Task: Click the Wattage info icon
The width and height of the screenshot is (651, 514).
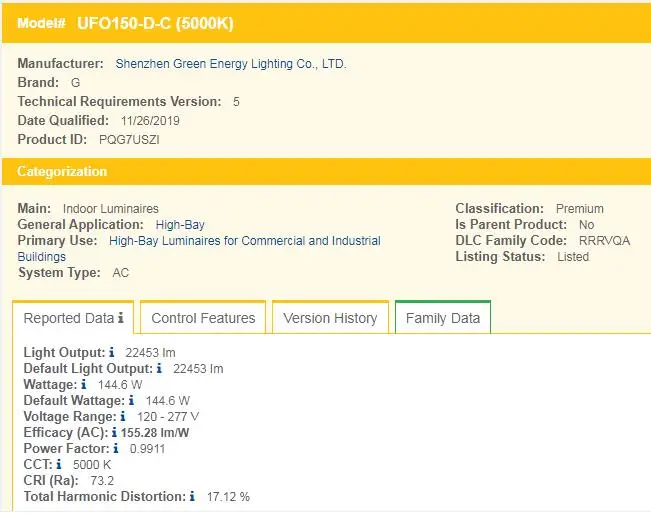Action: (x=84, y=385)
